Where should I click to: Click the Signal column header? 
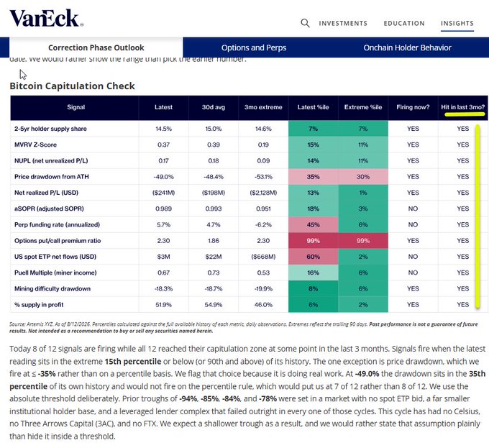(76, 107)
